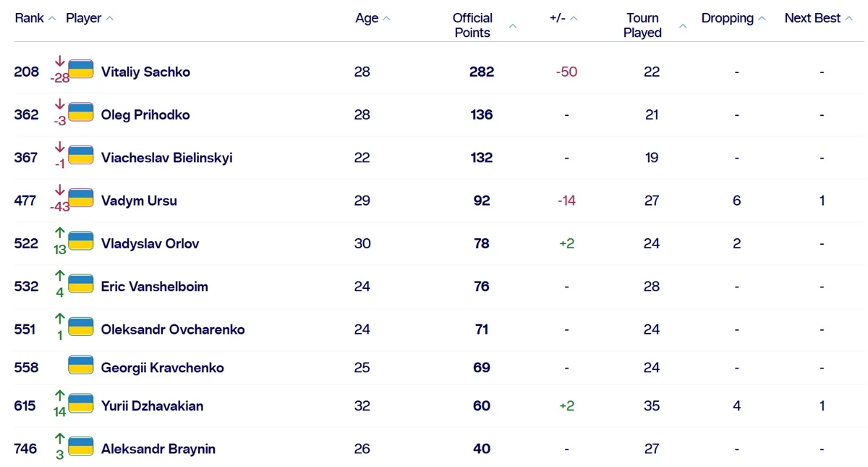Sort by Age using header arrow
This screenshot has height=467, width=868.
pos(386,19)
